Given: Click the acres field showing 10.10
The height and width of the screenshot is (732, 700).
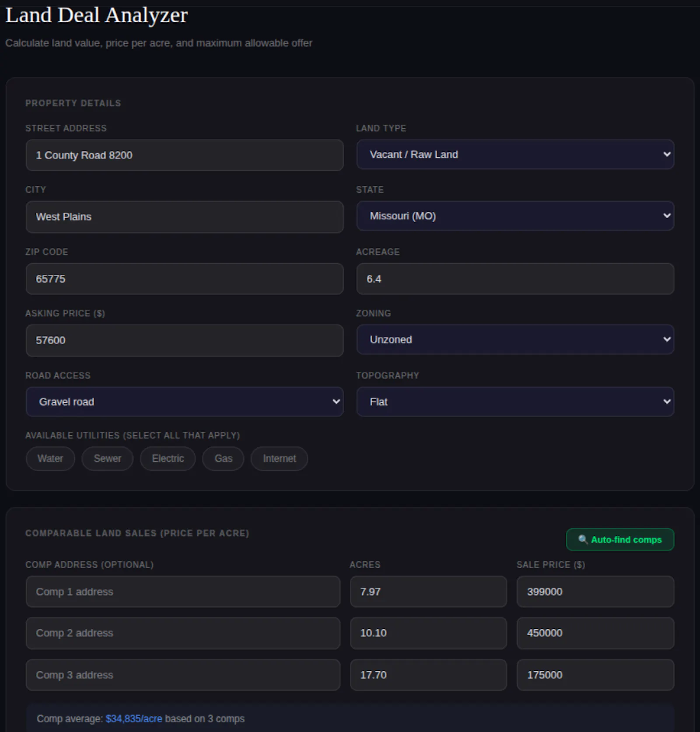Looking at the screenshot, I should click(x=428, y=633).
